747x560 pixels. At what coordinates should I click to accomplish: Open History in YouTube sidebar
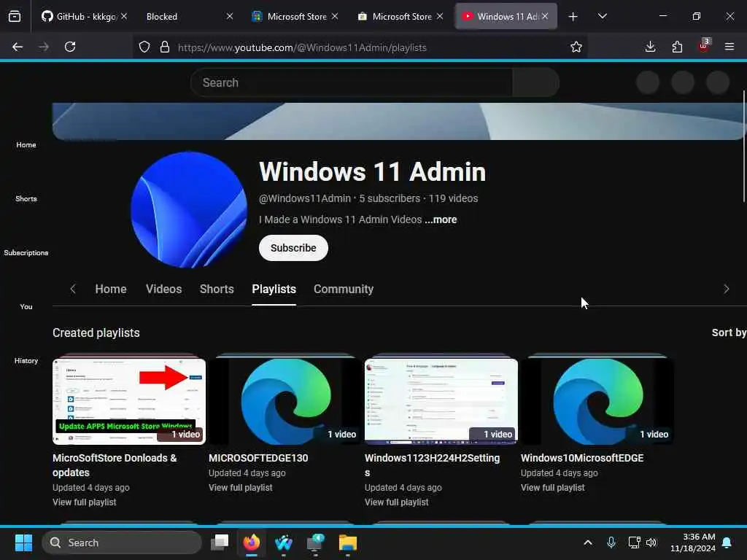[x=26, y=360]
